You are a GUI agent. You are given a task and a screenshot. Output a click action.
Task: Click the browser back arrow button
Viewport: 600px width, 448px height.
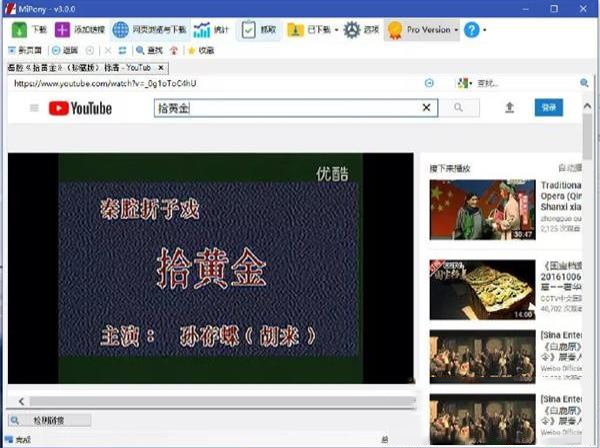point(65,50)
